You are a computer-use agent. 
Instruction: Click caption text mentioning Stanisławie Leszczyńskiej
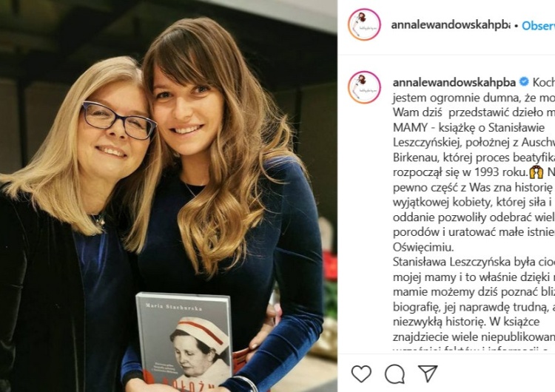pyautogui.click(x=469, y=135)
